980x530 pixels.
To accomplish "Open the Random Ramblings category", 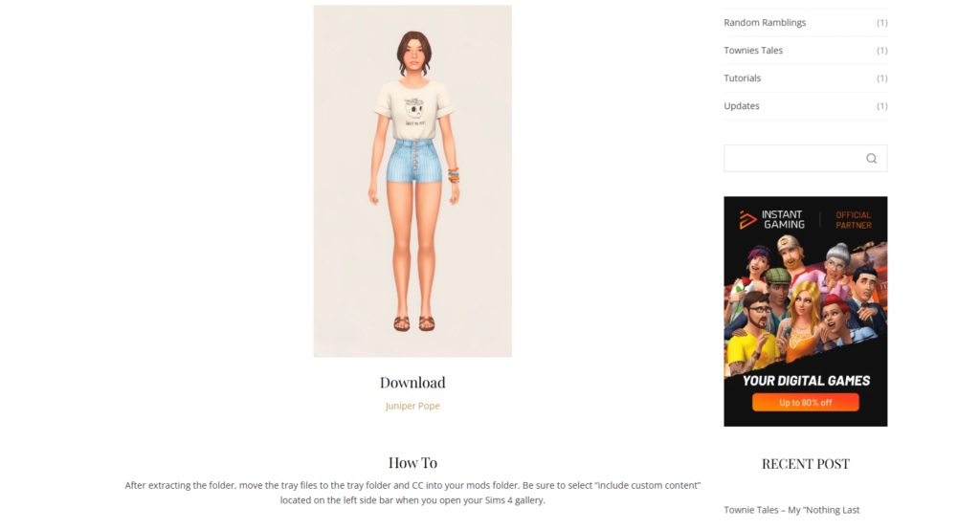I will (x=765, y=23).
